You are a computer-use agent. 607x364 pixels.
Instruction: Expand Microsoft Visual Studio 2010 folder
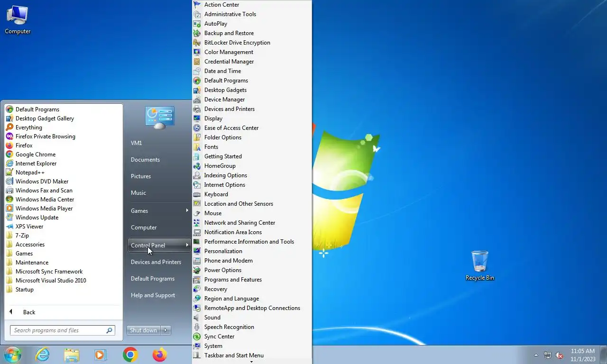pos(64,281)
